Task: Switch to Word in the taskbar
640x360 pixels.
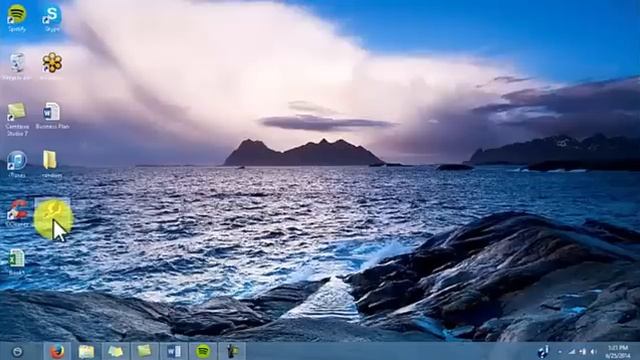Action: [x=174, y=351]
